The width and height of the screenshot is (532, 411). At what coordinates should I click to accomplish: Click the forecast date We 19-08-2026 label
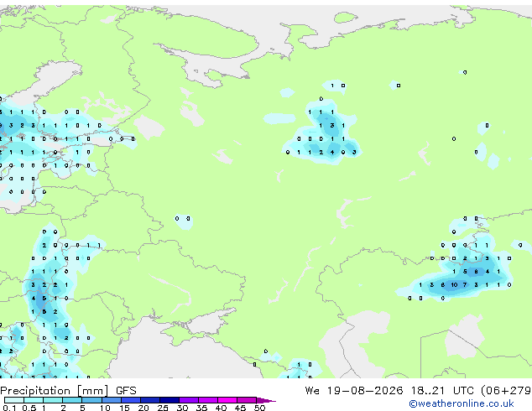[x=354, y=391]
